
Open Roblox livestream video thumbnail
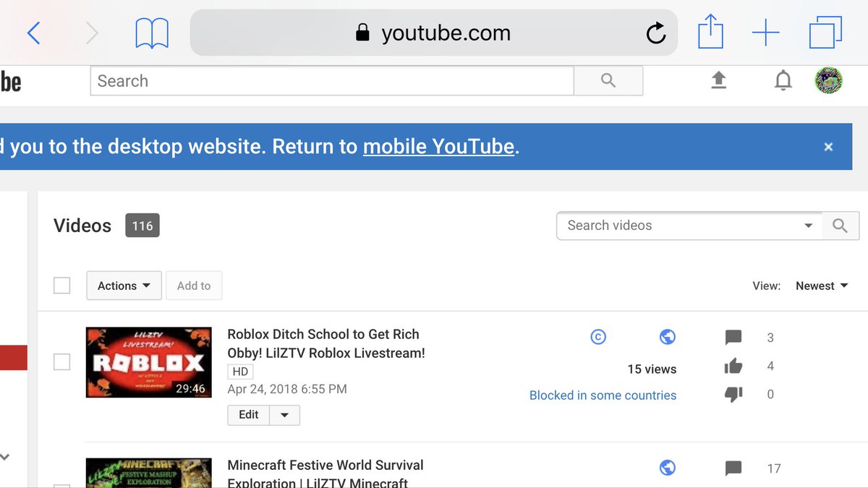pos(149,362)
